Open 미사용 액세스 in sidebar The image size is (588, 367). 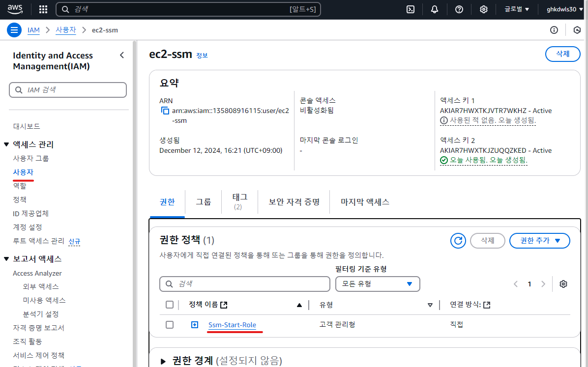(44, 300)
